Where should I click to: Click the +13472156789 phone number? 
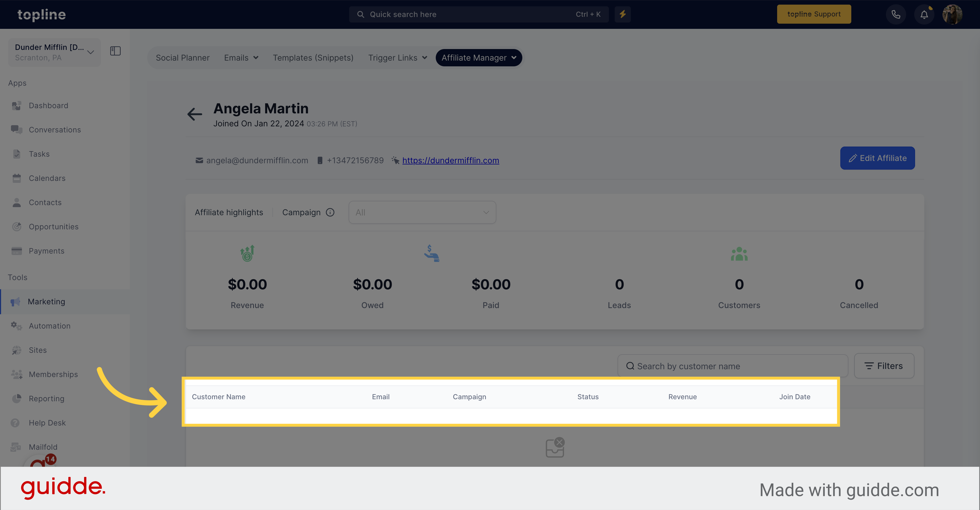(355, 160)
